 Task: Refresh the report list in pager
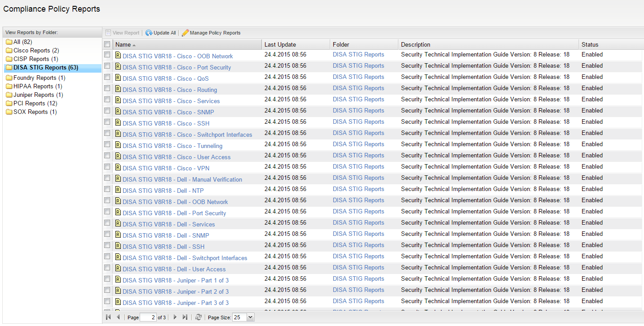(x=198, y=317)
